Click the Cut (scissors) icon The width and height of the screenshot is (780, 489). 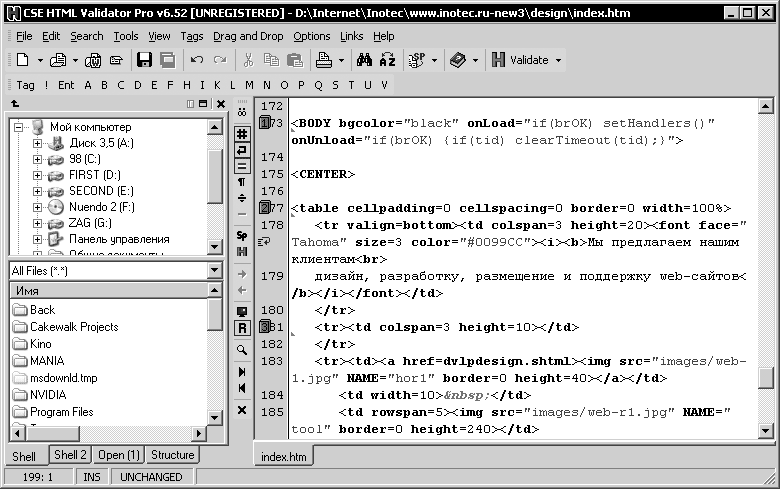tap(248, 60)
